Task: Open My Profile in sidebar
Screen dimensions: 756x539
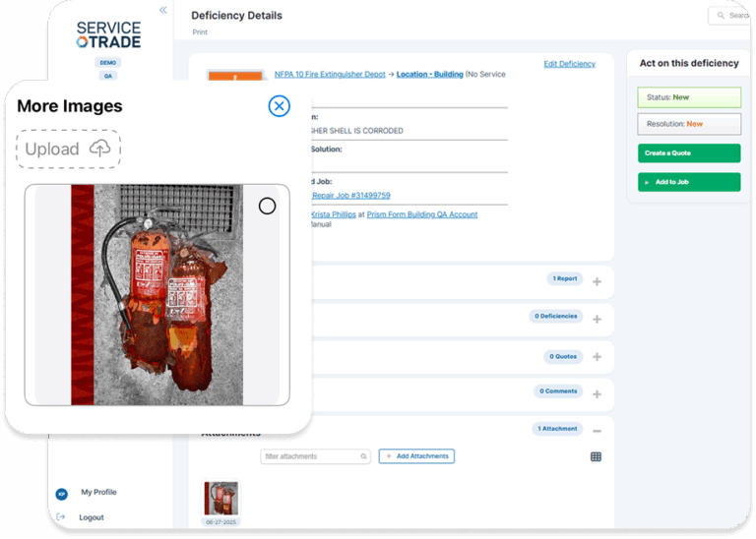Action: point(98,492)
